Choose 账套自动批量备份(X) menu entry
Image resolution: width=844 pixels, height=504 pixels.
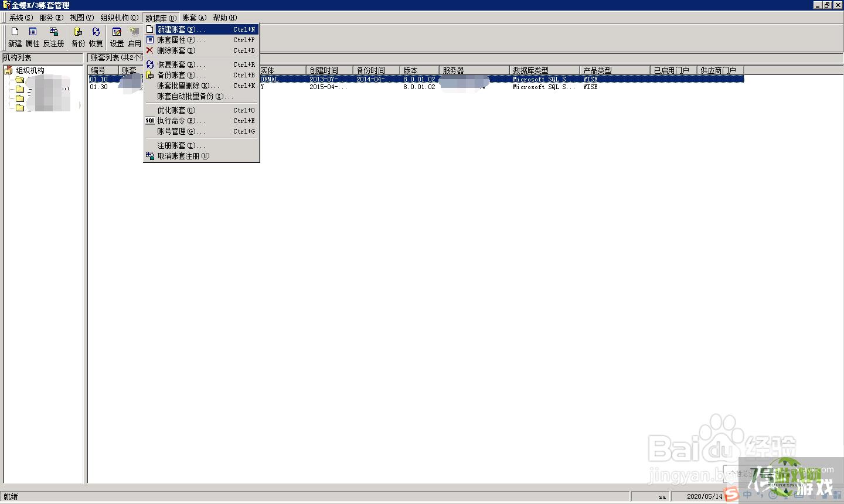click(x=201, y=96)
